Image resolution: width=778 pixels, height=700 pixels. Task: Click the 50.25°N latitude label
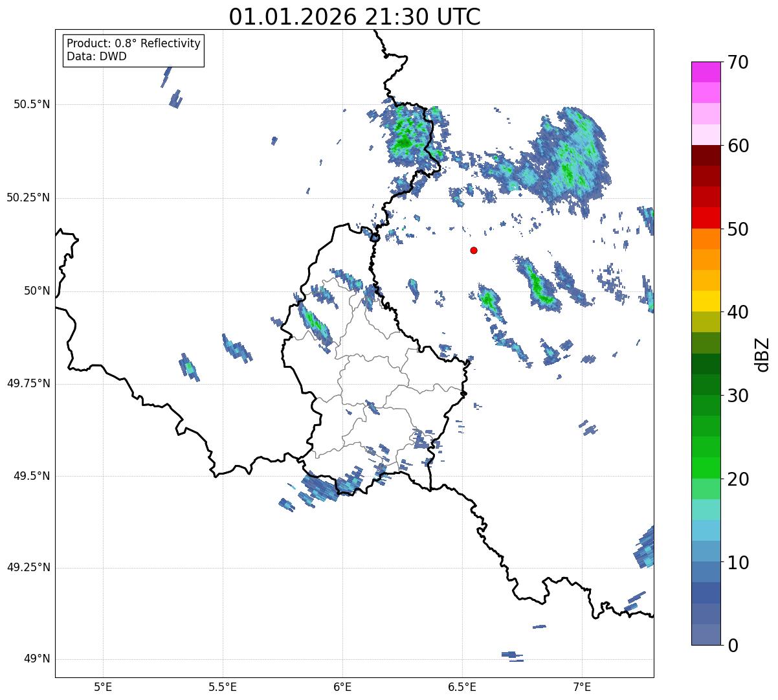28,198
